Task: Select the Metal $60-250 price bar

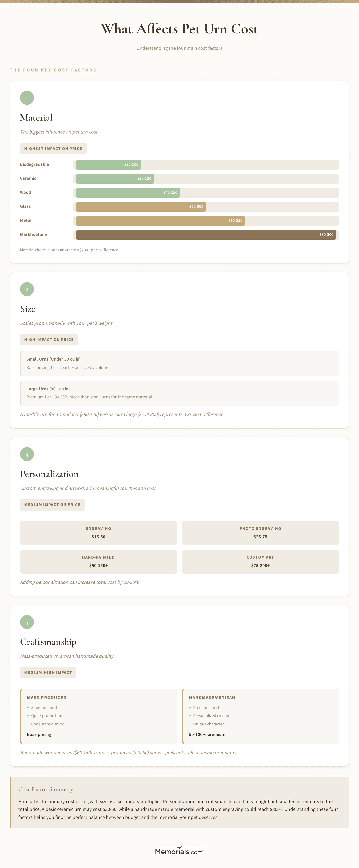Action: [x=160, y=221]
